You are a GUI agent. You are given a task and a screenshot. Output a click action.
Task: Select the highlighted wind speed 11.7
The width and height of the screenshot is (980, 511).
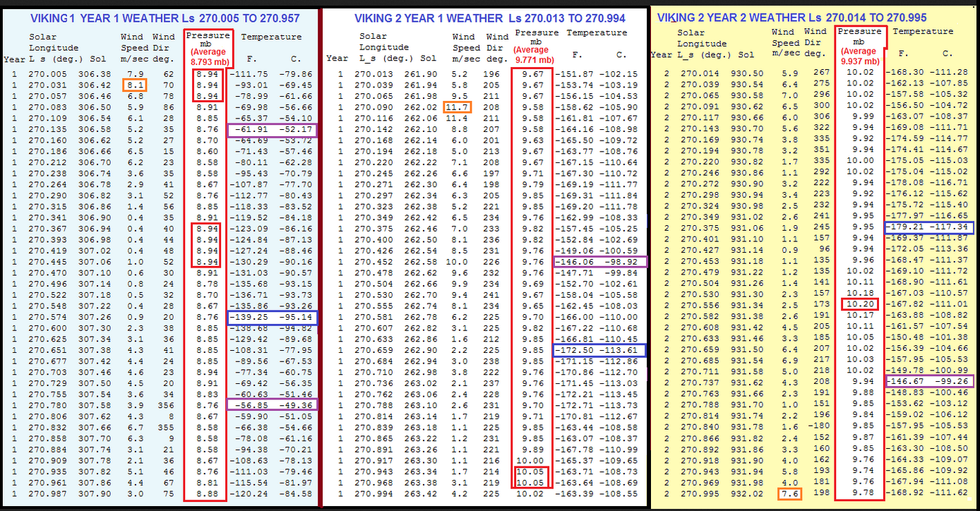(458, 107)
